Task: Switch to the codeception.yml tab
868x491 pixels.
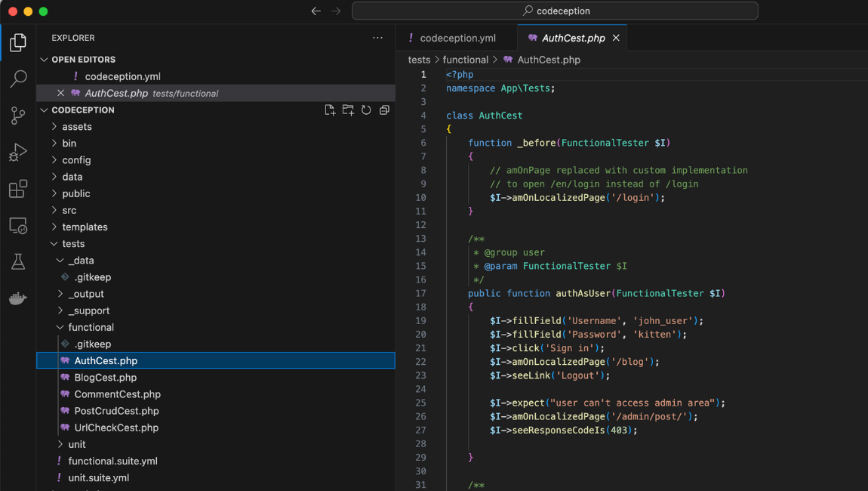Action: tap(460, 37)
